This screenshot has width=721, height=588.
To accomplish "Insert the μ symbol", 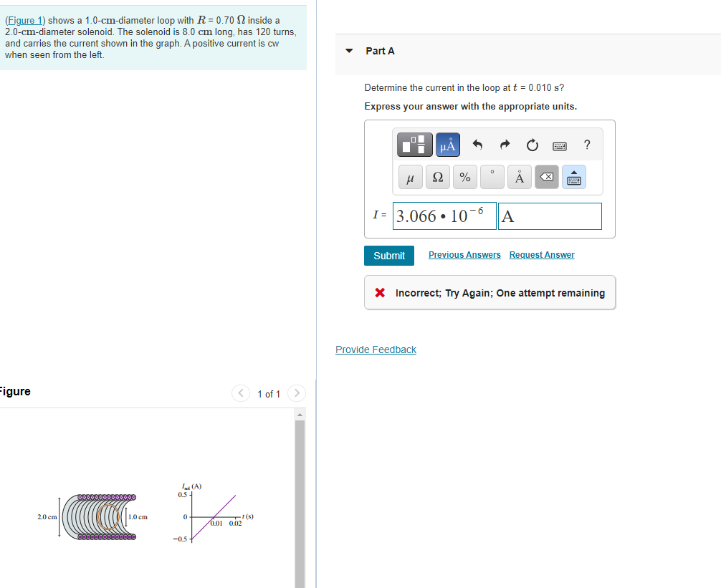I will [410, 177].
